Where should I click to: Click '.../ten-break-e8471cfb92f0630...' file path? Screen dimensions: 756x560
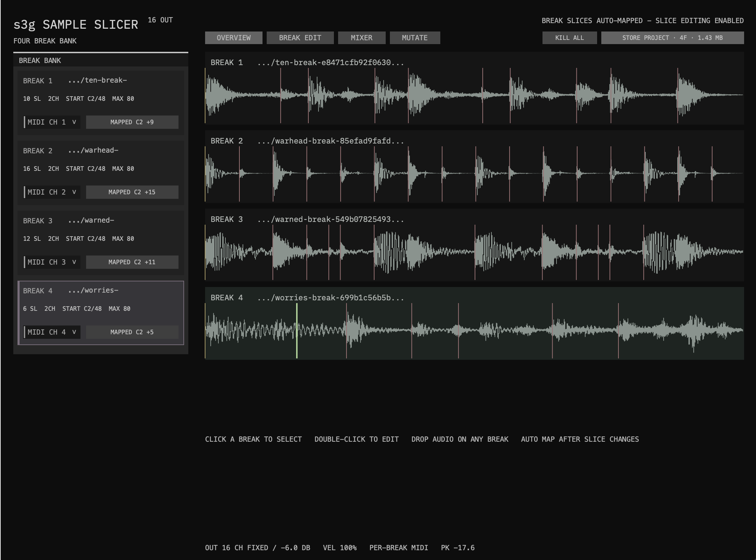tap(331, 63)
